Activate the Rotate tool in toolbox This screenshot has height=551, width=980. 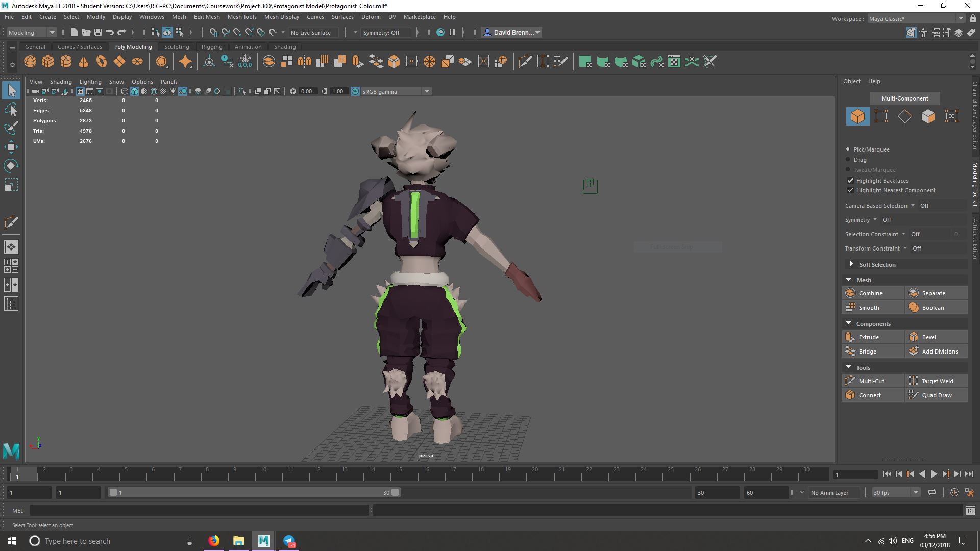click(11, 165)
